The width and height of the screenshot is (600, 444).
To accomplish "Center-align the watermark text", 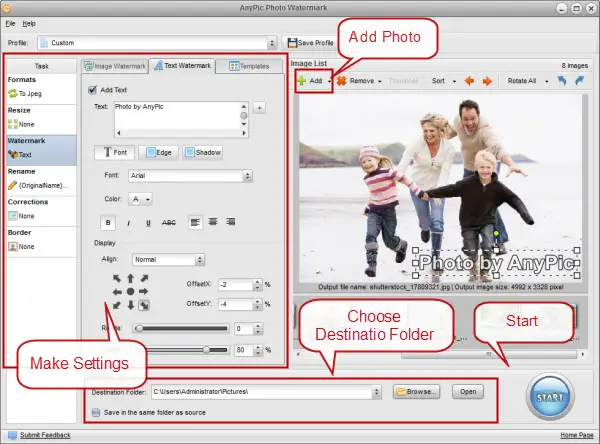I will tap(213, 222).
